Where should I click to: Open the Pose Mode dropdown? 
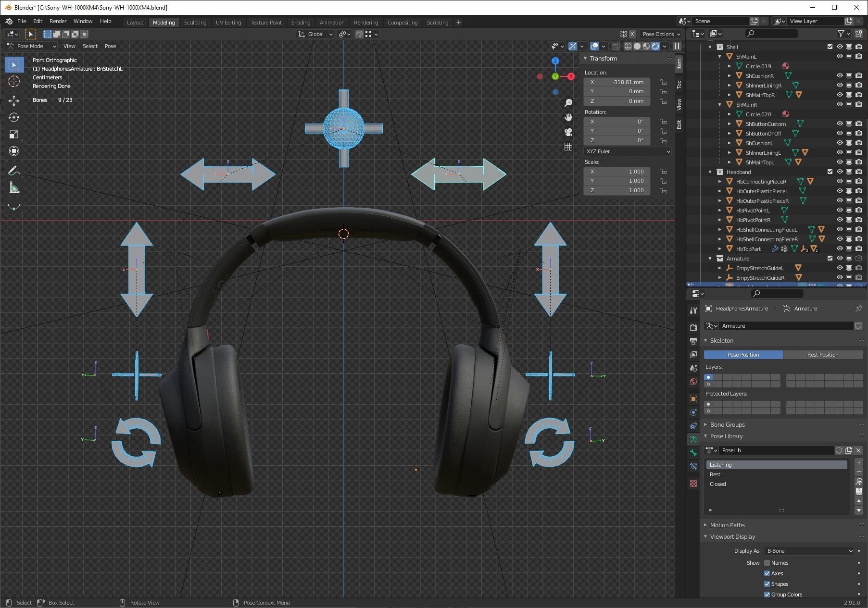click(31, 46)
